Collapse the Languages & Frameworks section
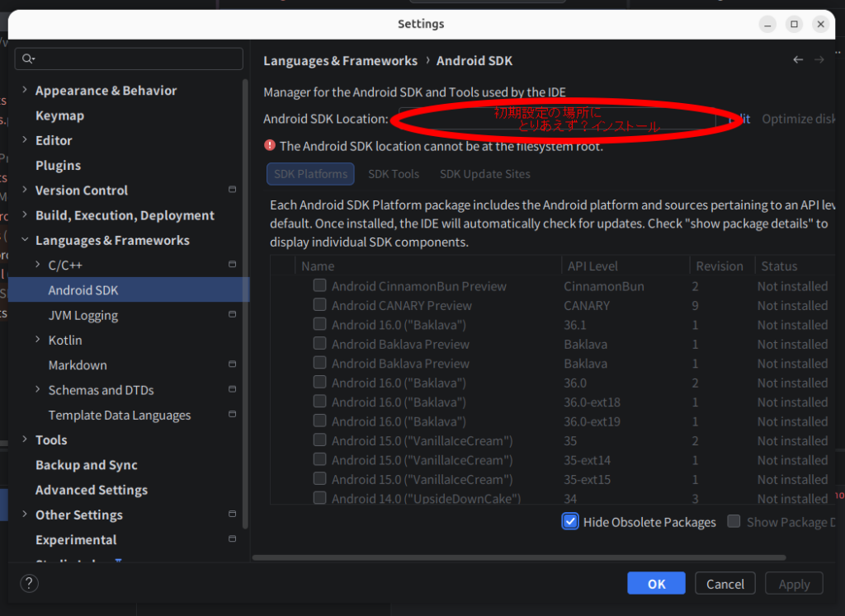The image size is (845, 616). [x=25, y=241]
